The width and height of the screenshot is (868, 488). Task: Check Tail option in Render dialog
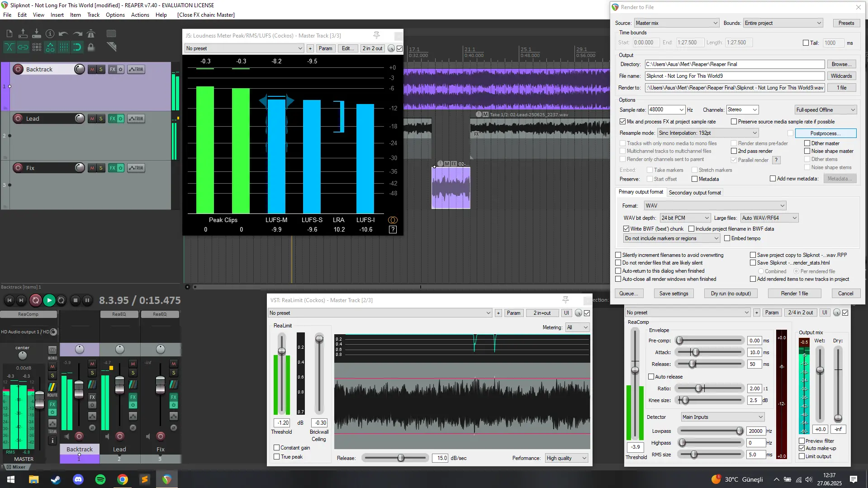[x=806, y=43]
